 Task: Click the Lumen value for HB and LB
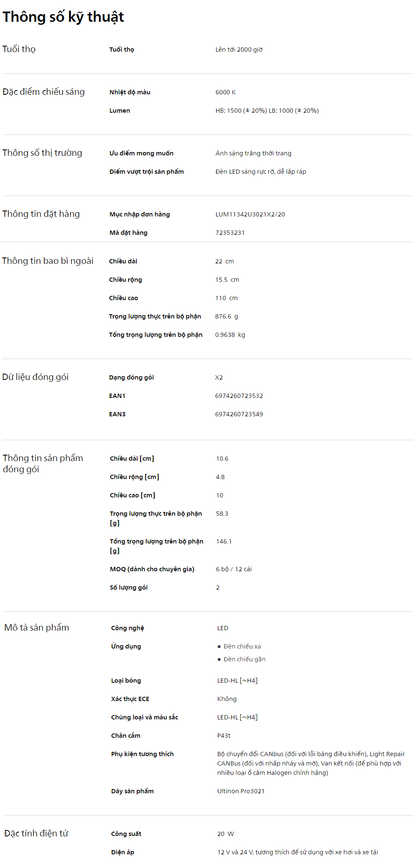[x=267, y=111]
